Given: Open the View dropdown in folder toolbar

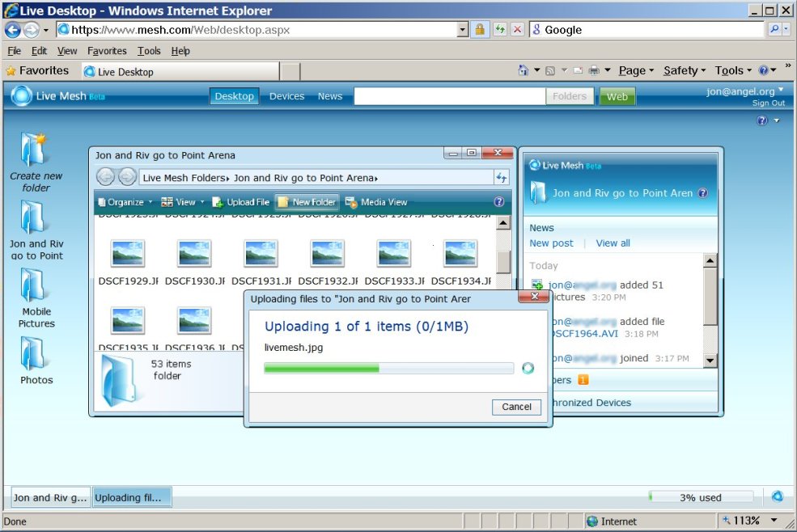Looking at the screenshot, I should coord(183,201).
